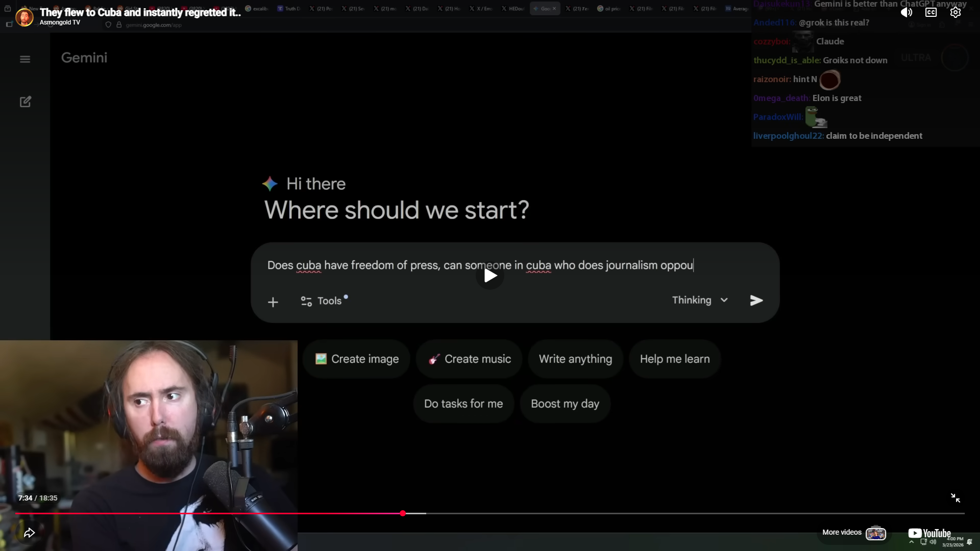Expand the Thinking model dropdown
The image size is (980, 551).
pyautogui.click(x=700, y=300)
